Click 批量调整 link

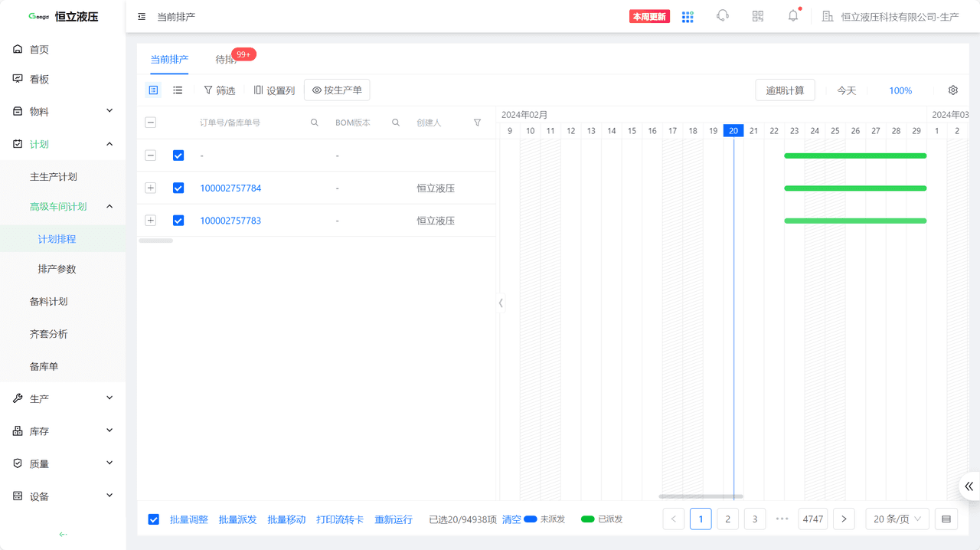[189, 519]
